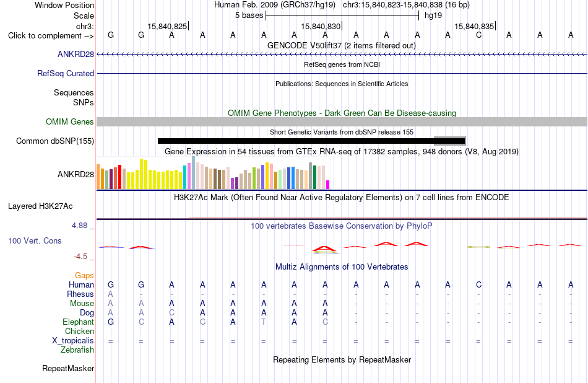The height and width of the screenshot is (383, 588).
Task: Click the Publications track title text
Action: pos(342,84)
